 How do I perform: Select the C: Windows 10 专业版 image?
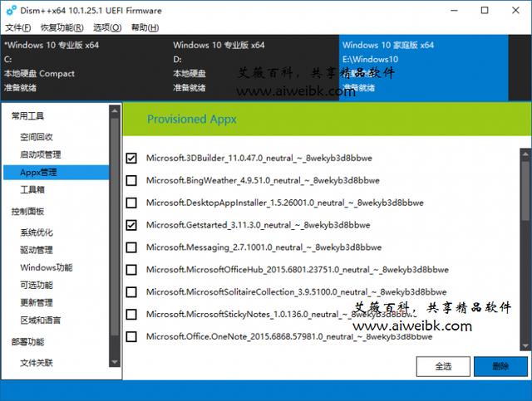click(85, 66)
